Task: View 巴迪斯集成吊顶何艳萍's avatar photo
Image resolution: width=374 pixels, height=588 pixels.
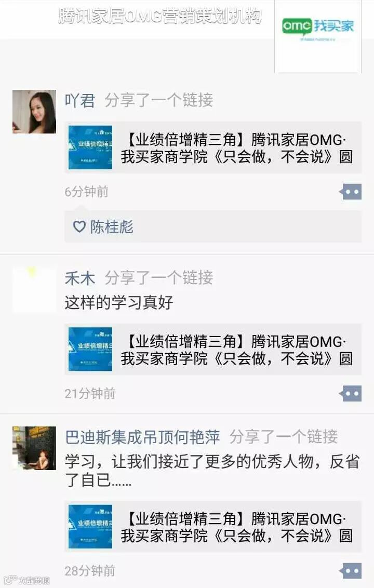Action: (x=34, y=448)
